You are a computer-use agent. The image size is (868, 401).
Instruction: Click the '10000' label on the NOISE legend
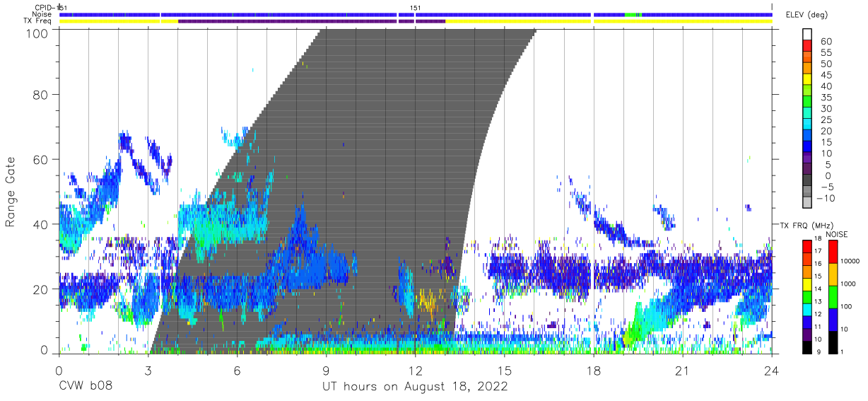852,261
